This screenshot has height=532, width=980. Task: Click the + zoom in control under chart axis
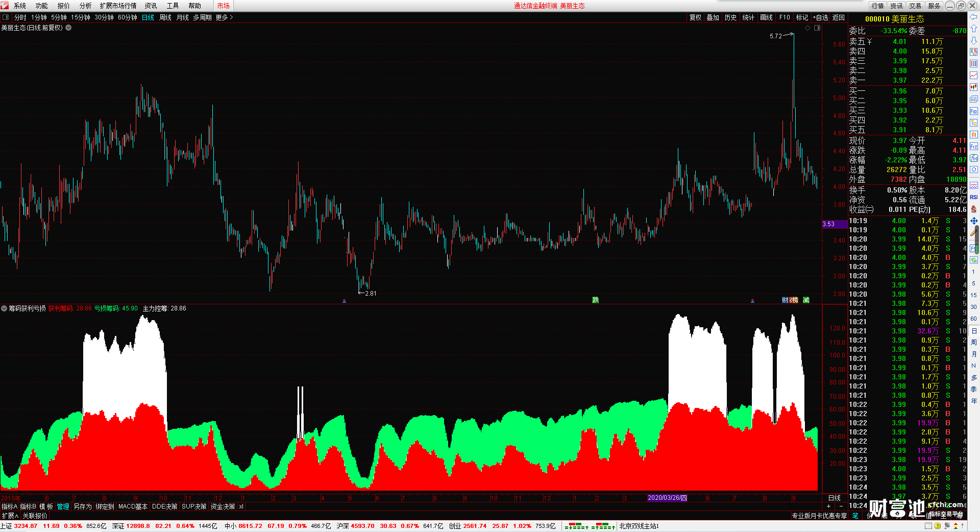point(828,506)
